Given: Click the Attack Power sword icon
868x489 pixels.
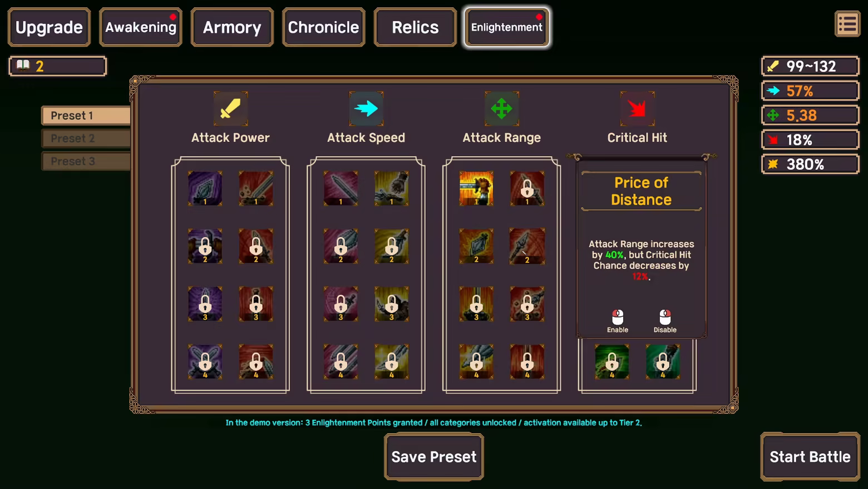Looking at the screenshot, I should tap(230, 109).
